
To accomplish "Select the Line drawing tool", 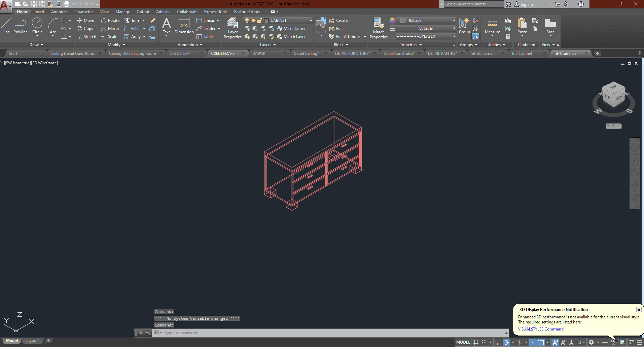I will click(x=6, y=26).
